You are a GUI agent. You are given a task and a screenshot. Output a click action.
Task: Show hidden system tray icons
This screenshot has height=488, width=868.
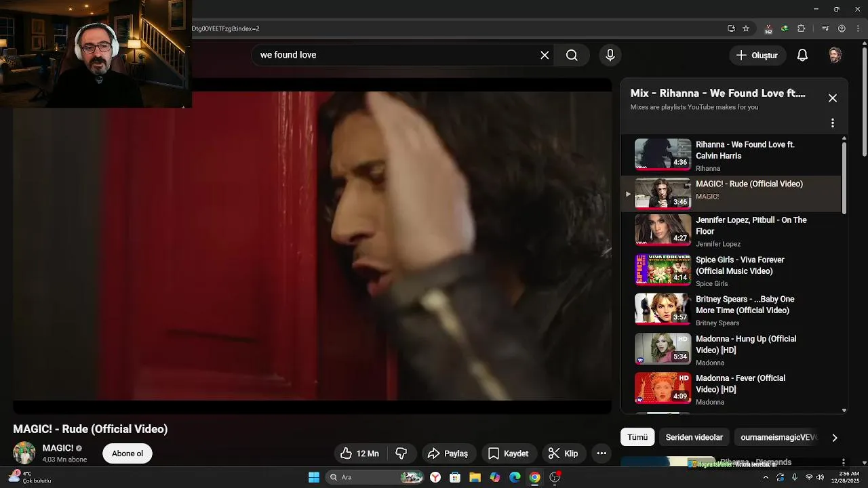coord(766,477)
